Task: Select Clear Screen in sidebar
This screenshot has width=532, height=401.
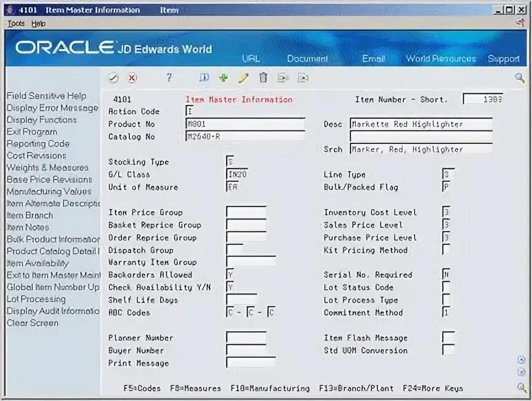Action: coord(33,323)
